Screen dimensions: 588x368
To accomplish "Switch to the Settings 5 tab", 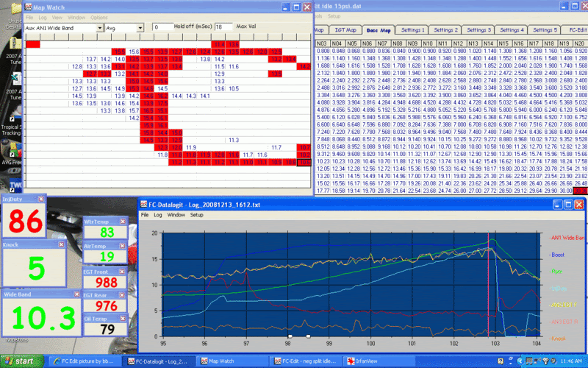I will 545,30.
